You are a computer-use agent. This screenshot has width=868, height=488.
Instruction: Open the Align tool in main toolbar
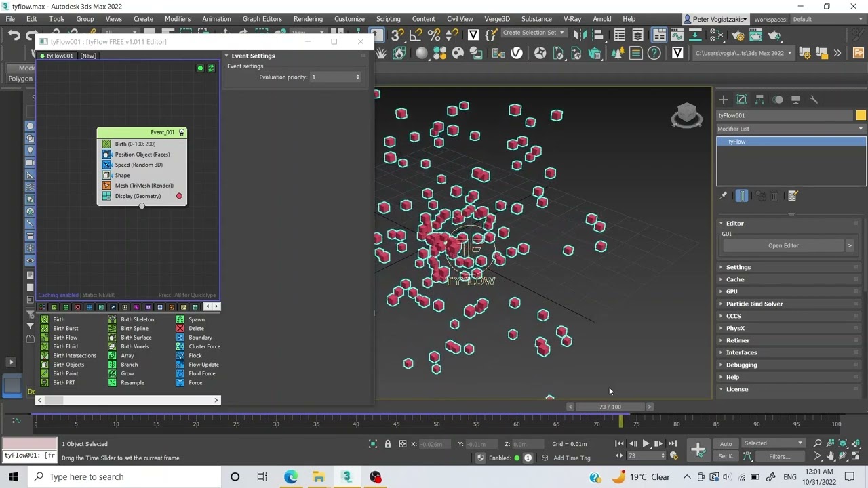click(598, 35)
